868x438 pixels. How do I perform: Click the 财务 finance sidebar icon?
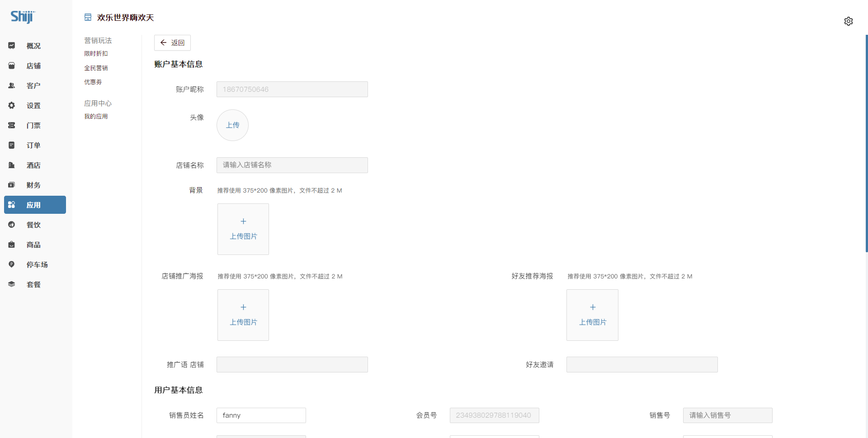point(12,185)
